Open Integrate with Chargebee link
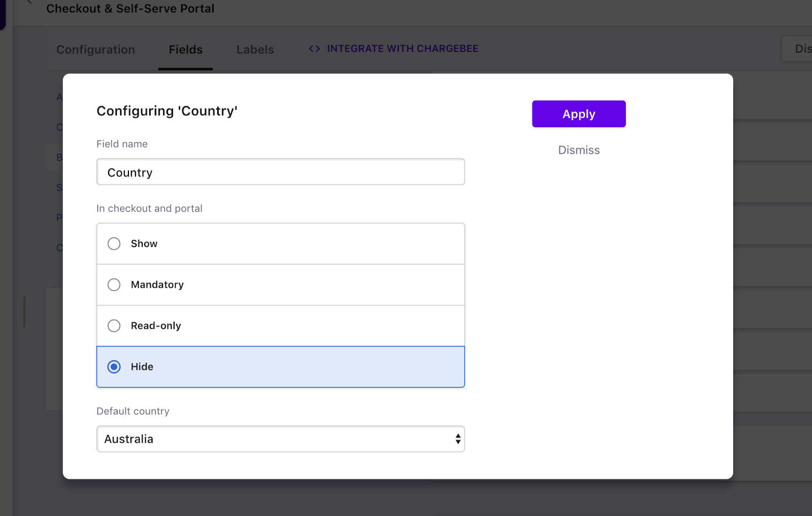The image size is (812, 516). [402, 49]
